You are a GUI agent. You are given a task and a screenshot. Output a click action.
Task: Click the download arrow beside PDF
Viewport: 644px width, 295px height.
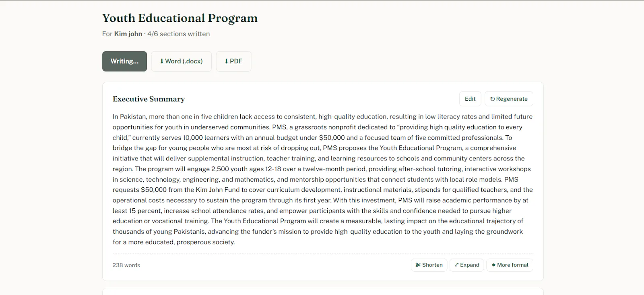(x=227, y=61)
